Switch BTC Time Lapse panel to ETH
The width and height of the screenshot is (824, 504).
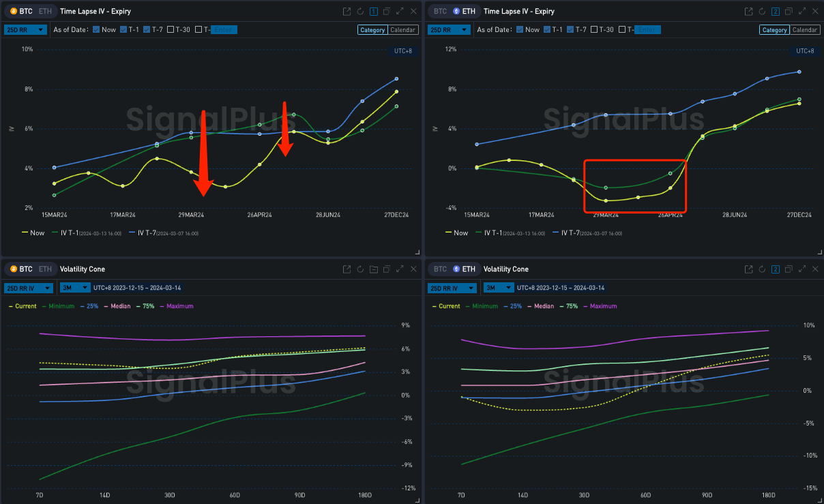pos(44,12)
